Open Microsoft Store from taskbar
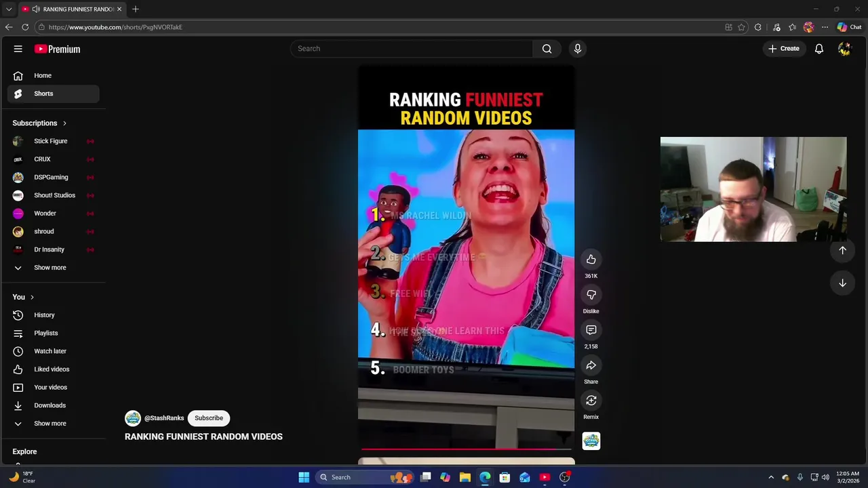The height and width of the screenshot is (488, 868). point(505,477)
